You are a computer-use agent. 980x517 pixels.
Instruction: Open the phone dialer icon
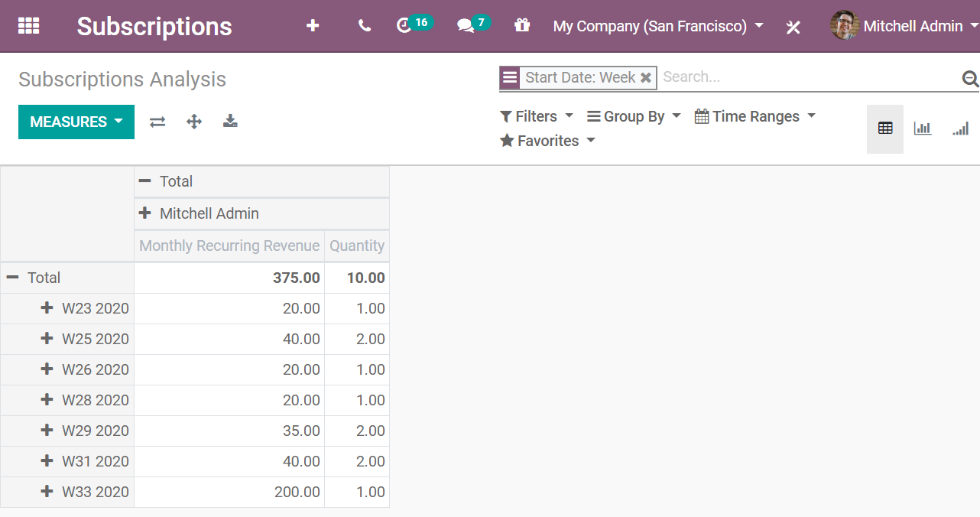(x=364, y=25)
